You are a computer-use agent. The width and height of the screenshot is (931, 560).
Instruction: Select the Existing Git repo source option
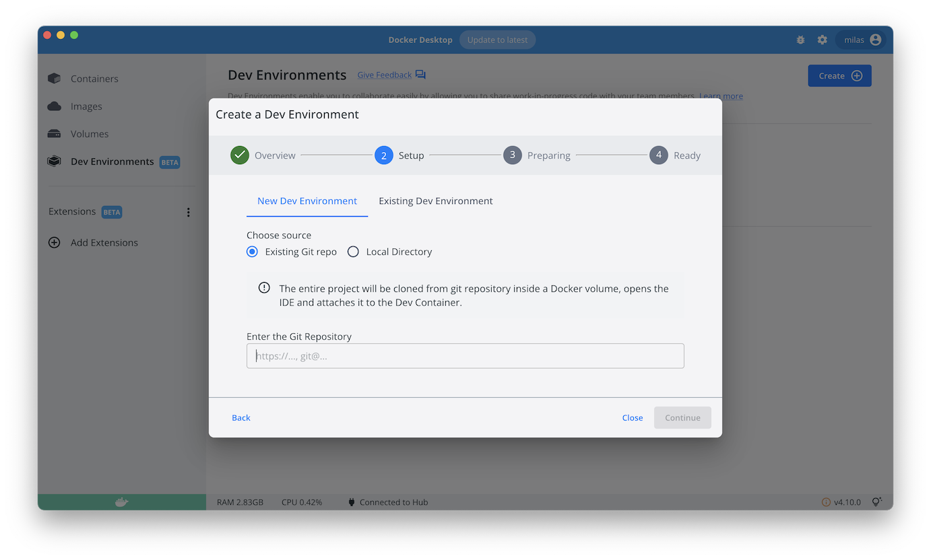[x=252, y=251]
